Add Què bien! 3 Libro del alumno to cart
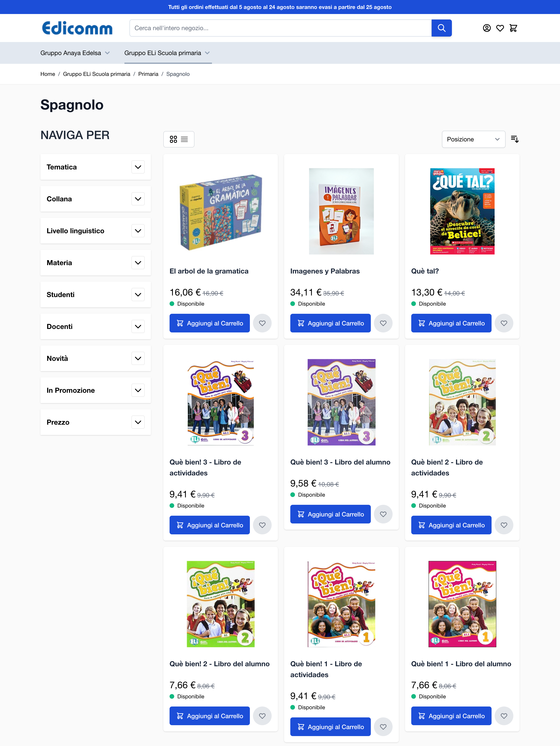Image resolution: width=560 pixels, height=746 pixels. click(x=330, y=514)
